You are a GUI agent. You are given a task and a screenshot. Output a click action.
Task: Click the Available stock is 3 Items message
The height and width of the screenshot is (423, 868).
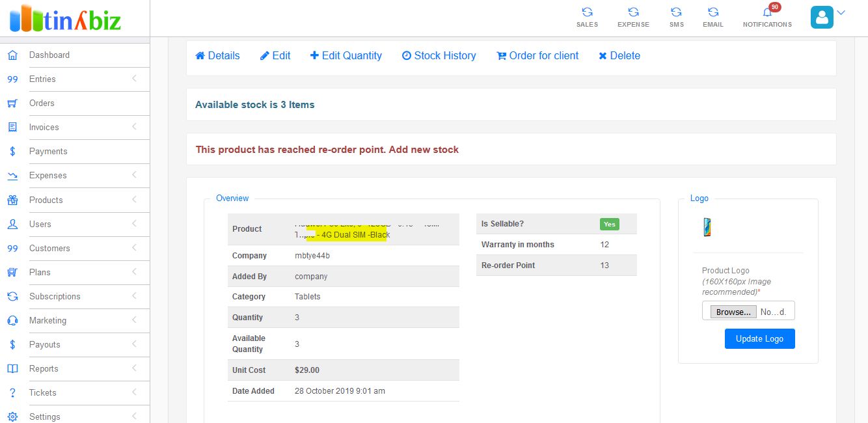coord(255,105)
